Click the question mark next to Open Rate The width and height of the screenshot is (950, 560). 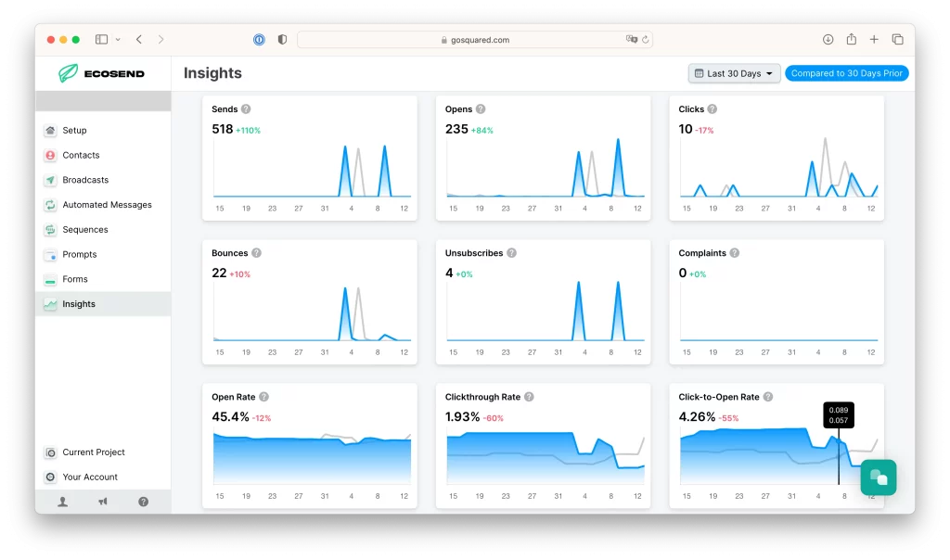[263, 397]
